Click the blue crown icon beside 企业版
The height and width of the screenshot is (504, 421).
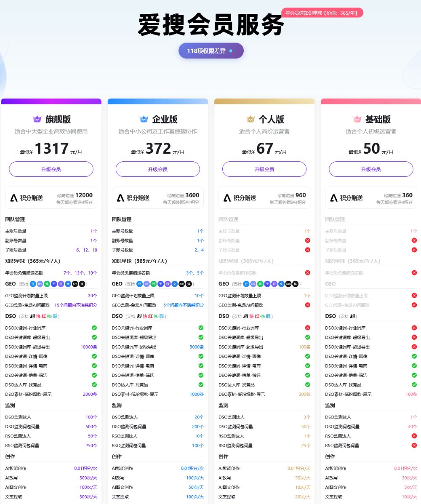(x=144, y=119)
